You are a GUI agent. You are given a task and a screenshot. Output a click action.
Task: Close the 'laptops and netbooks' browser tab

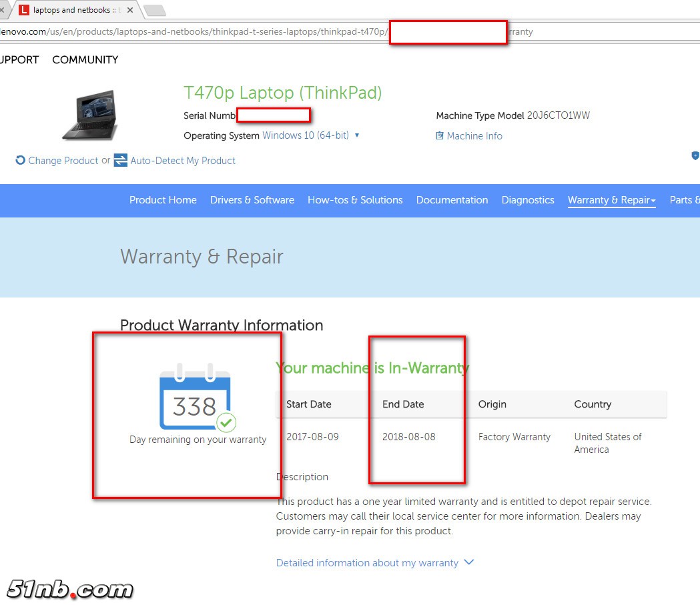tap(130, 10)
